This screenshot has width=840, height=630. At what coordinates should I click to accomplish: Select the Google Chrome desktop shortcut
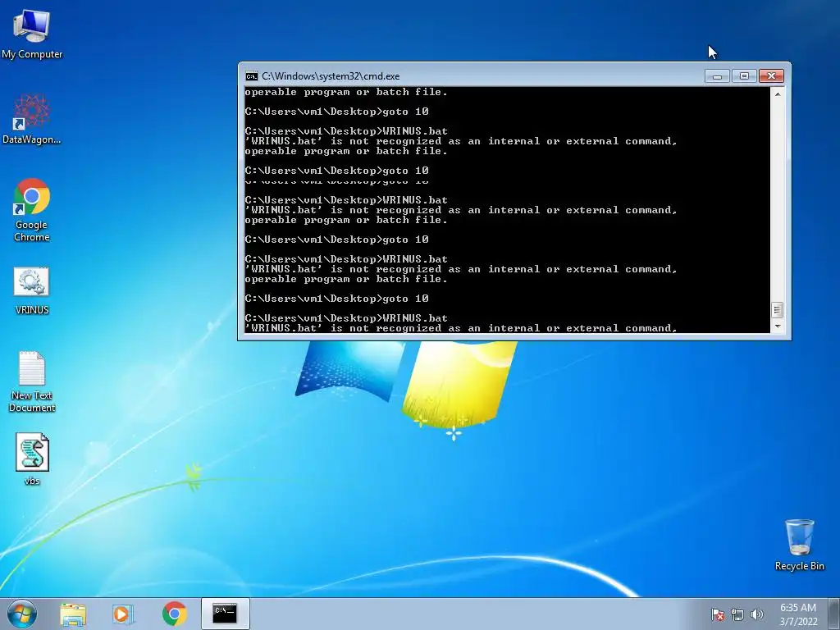32,210
